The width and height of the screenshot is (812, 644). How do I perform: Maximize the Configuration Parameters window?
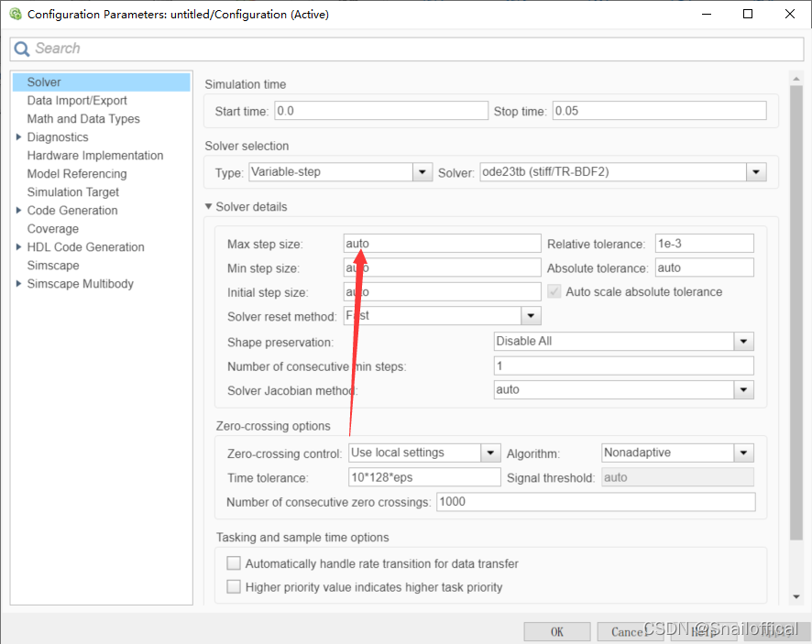(x=748, y=14)
